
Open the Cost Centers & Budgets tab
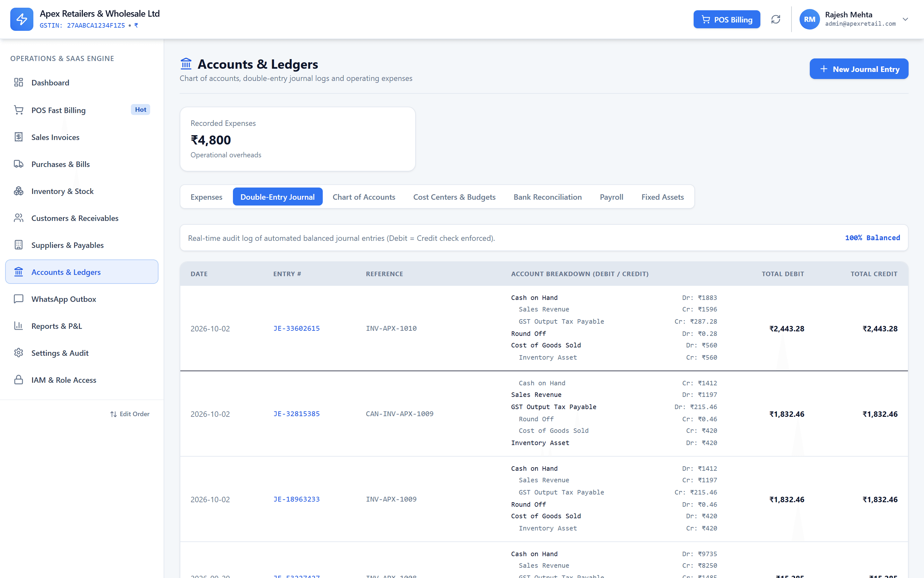click(454, 197)
